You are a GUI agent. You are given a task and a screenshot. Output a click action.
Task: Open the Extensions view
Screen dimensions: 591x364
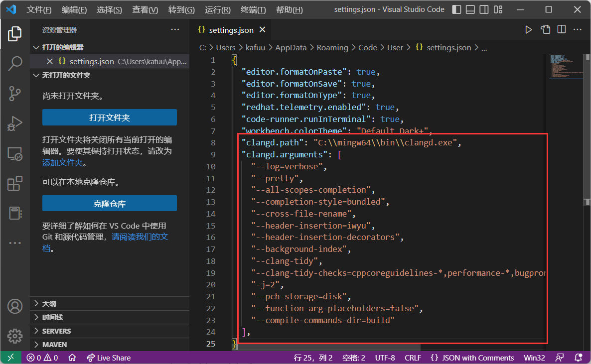[15, 183]
